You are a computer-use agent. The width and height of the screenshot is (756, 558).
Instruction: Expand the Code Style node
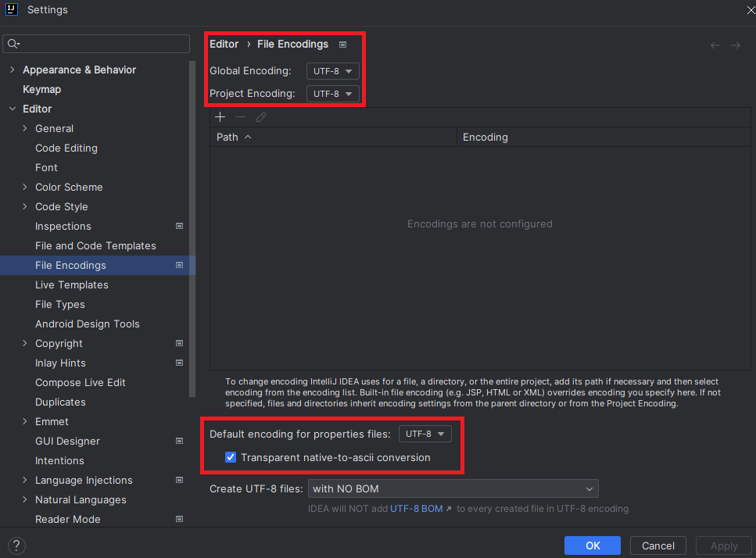(24, 206)
